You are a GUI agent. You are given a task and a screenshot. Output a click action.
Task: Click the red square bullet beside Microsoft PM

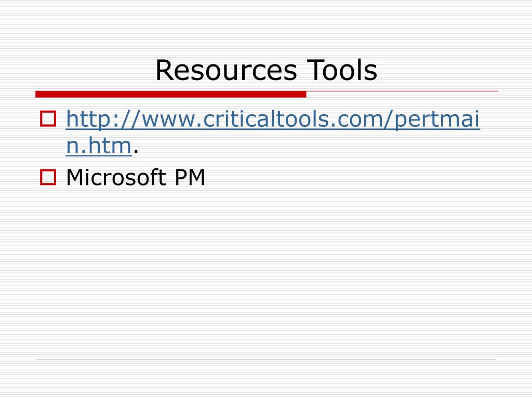coord(48,177)
